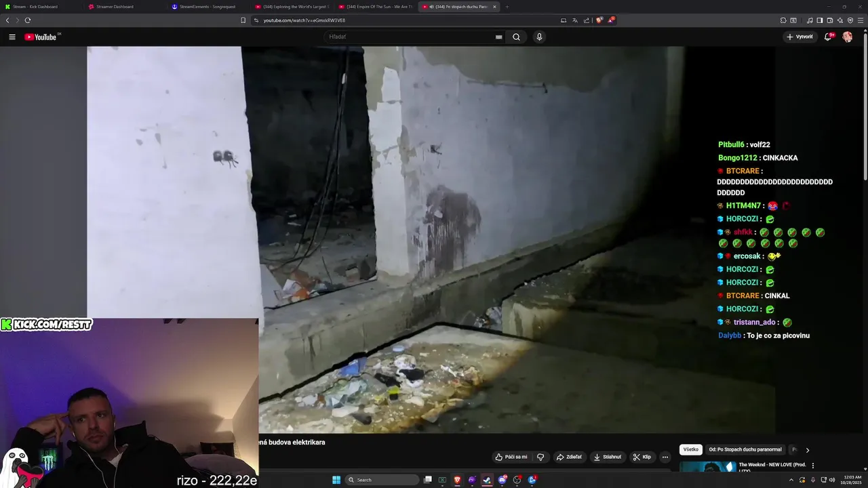Image resolution: width=868 pixels, height=488 pixels.
Task: Click the Windows taskbar Search box
Action: click(x=382, y=480)
